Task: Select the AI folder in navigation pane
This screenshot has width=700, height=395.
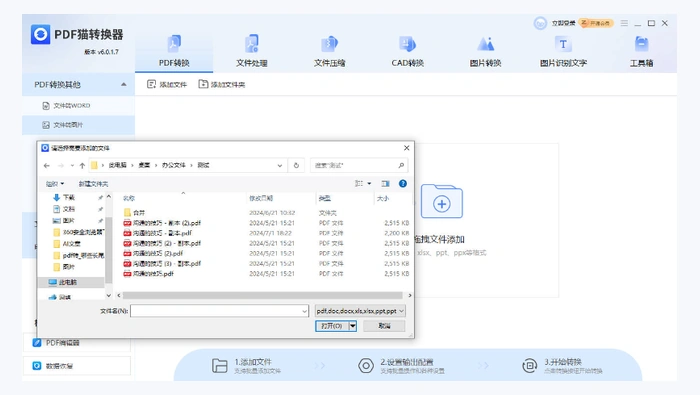Action: pyautogui.click(x=67, y=244)
